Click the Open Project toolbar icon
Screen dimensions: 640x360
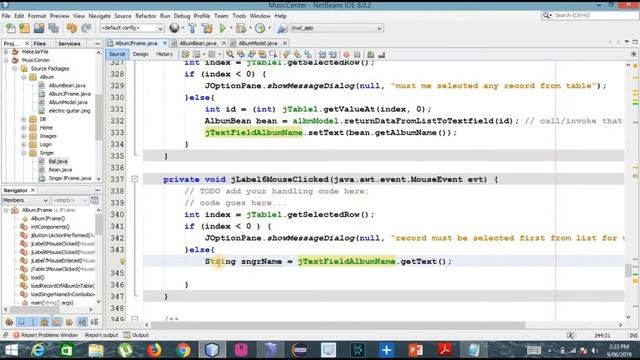click(x=39, y=28)
